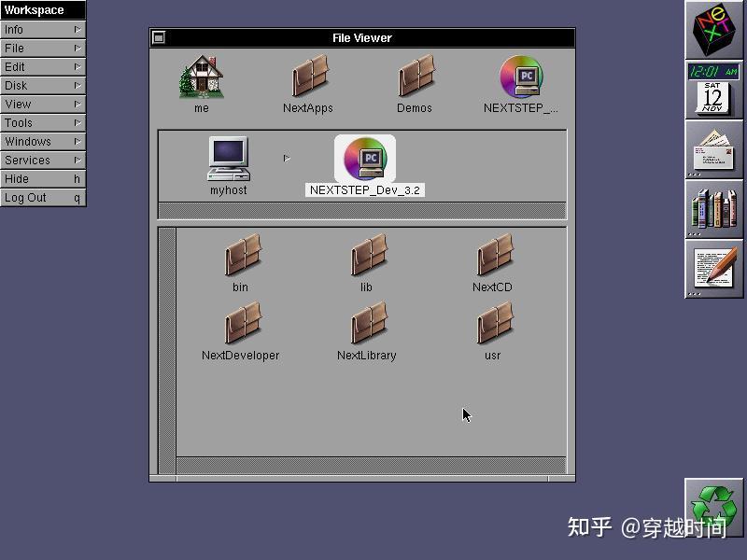Image resolution: width=747 pixels, height=560 pixels.
Task: Open the Services submenu
Action: coord(43,160)
